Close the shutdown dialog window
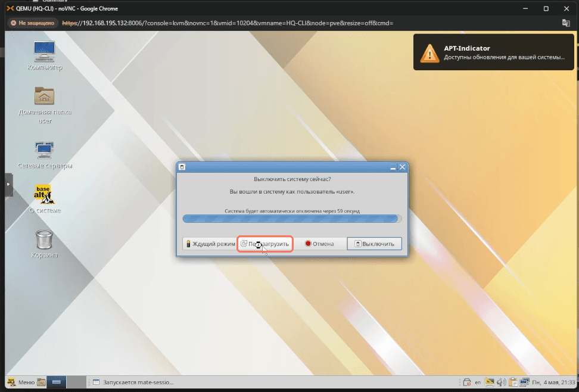 pos(403,167)
